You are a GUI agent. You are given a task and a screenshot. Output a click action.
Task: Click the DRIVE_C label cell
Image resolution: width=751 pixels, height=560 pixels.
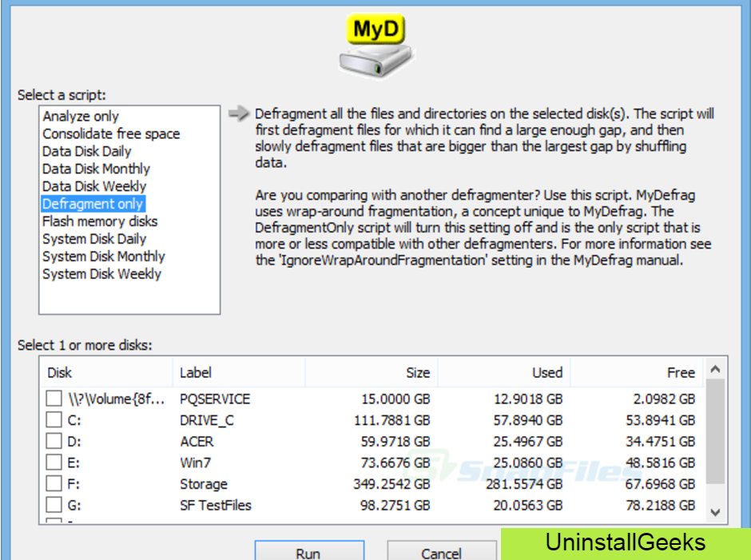[207, 420]
